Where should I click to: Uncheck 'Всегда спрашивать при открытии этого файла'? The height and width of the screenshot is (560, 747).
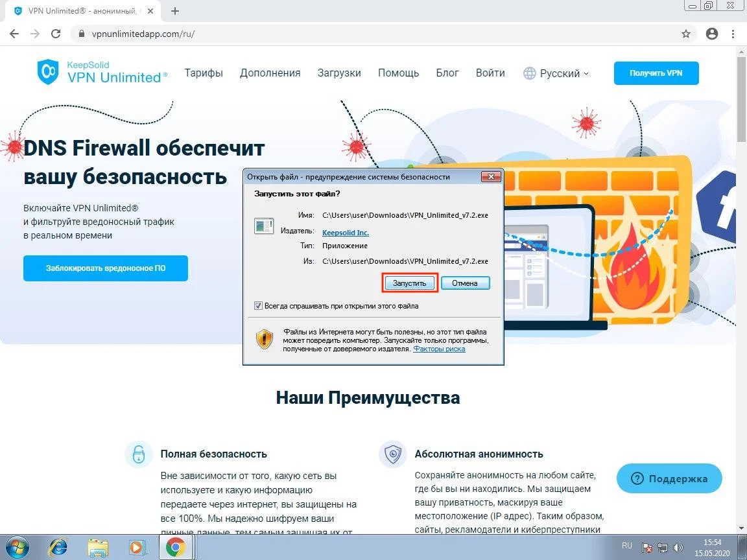coord(259,306)
